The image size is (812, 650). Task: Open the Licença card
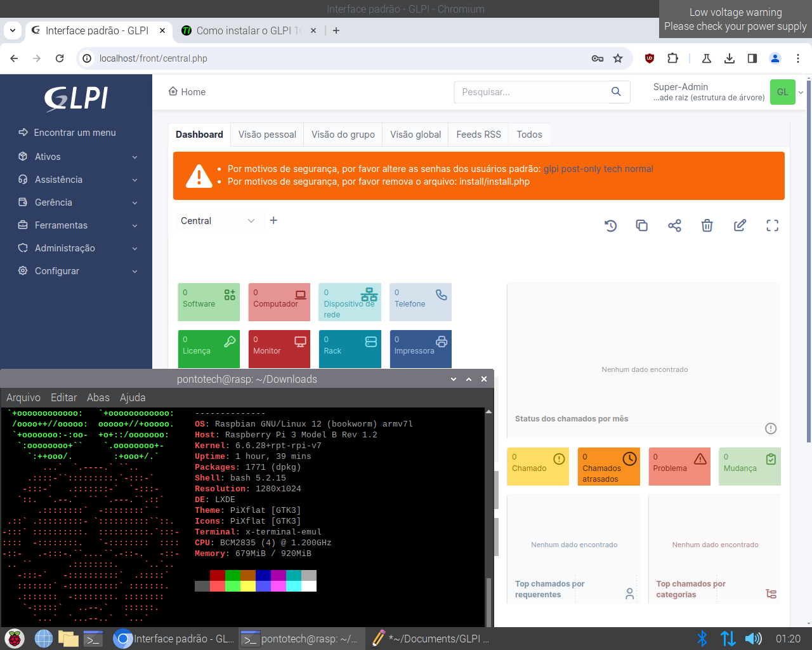pyautogui.click(x=209, y=348)
